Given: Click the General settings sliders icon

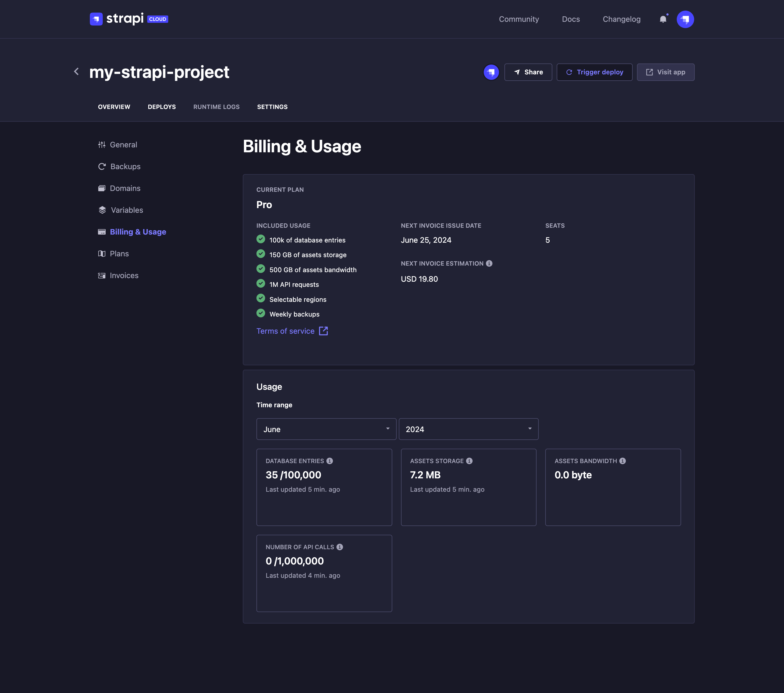Looking at the screenshot, I should click(102, 144).
